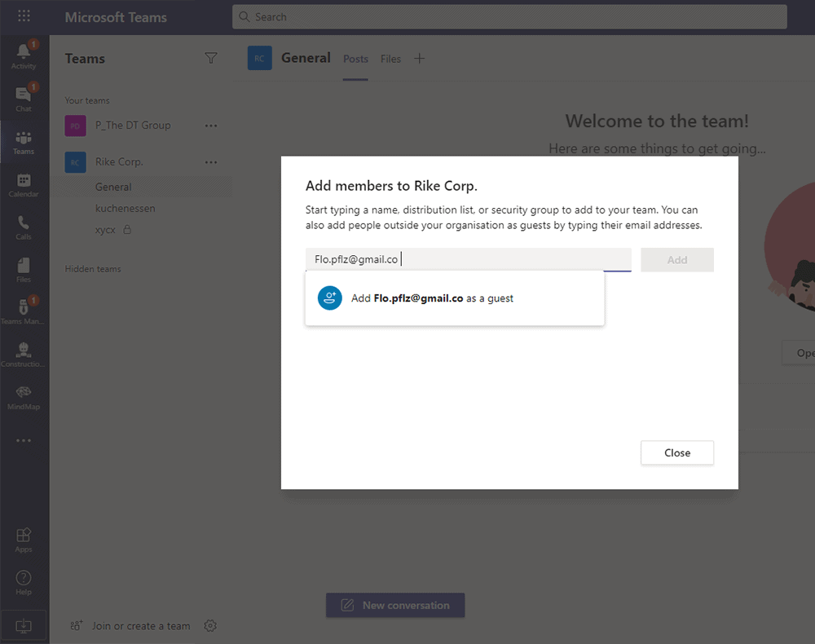This screenshot has height=644, width=815.
Task: Open Chat in the left rail
Action: pyautogui.click(x=24, y=99)
